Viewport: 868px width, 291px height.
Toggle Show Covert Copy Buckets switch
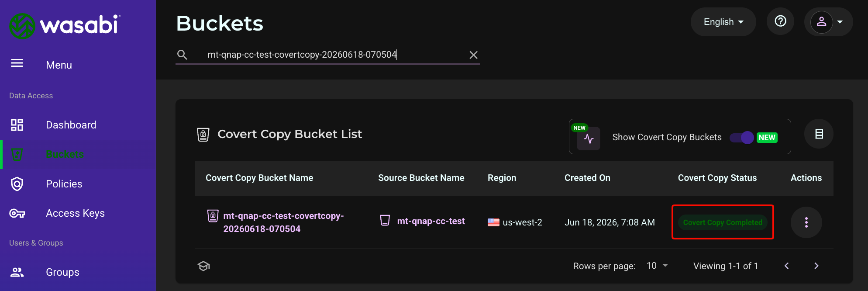coord(742,138)
